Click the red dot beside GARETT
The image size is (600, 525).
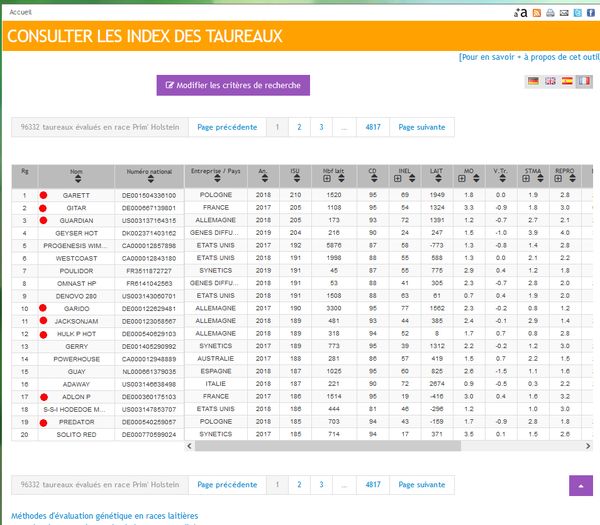tap(43, 195)
